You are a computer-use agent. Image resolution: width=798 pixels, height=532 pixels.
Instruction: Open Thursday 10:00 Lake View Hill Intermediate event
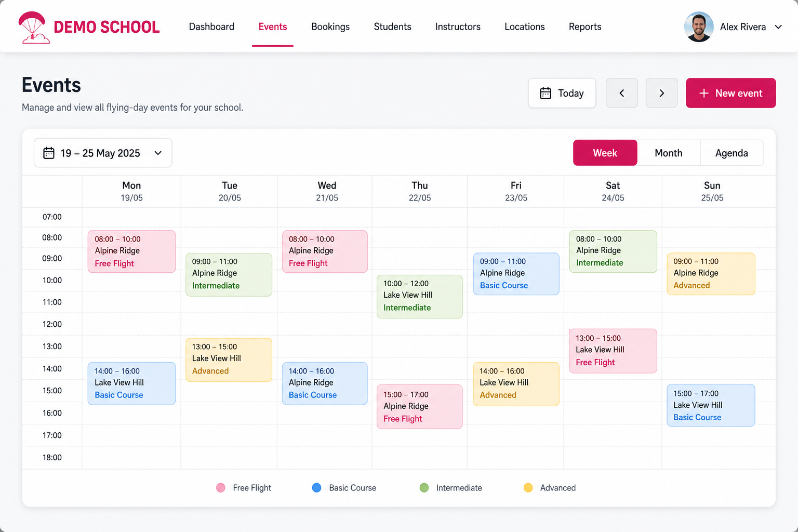[420, 297]
